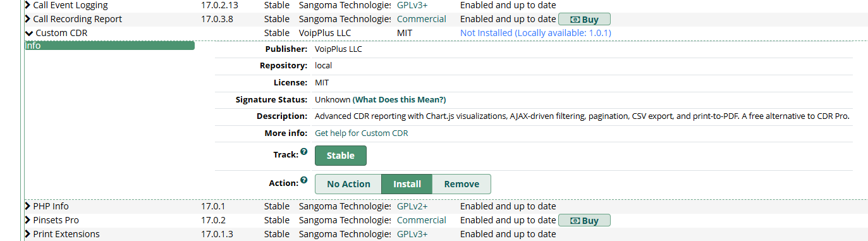
Task: Open the Action help question-mark icon
Action: [x=304, y=180]
